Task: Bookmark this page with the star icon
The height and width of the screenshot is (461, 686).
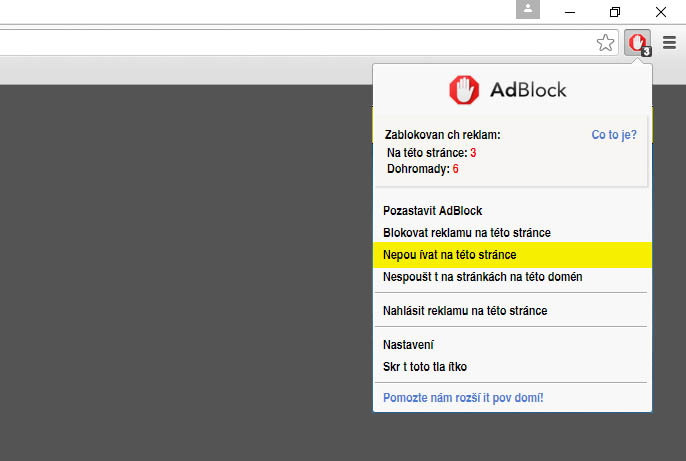Action: (606, 43)
